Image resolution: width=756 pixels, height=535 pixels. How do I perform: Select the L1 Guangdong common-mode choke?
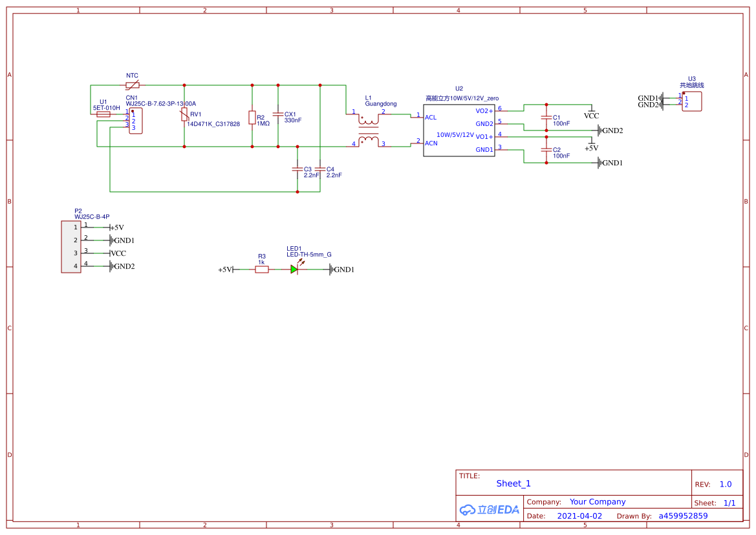(369, 130)
